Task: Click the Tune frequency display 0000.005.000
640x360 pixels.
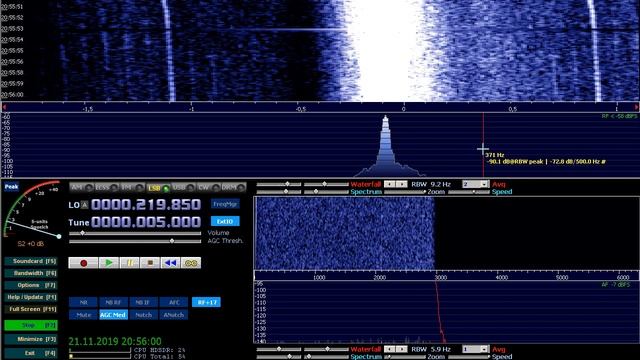Action: point(146,222)
